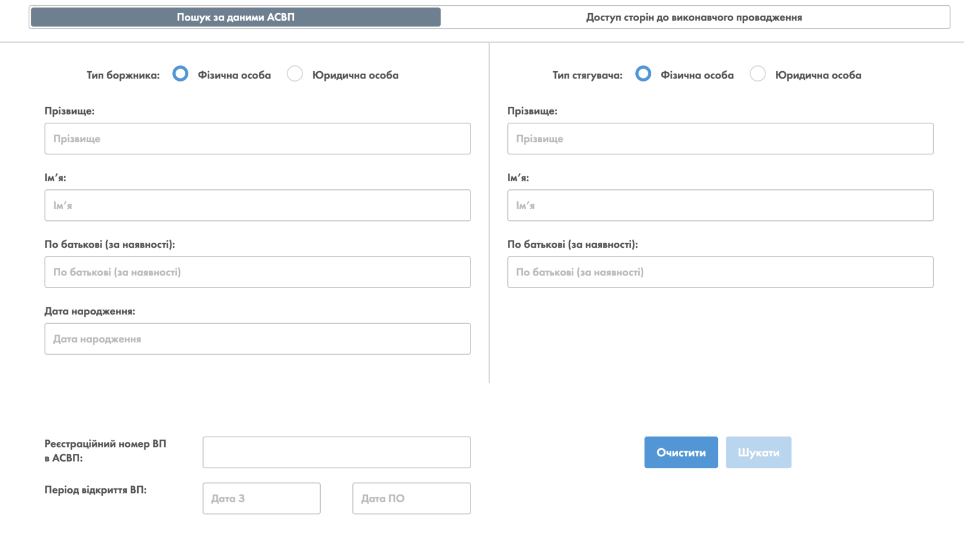Image resolution: width=964 pixels, height=560 pixels.
Task: Open the Доступ сторін до виконавчого провадження tab
Action: point(694,17)
